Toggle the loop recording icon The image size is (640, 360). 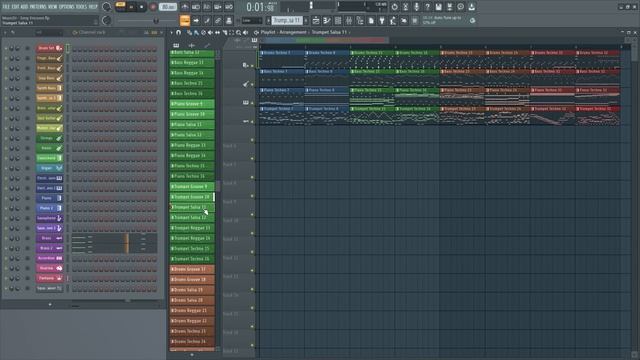(x=229, y=7)
